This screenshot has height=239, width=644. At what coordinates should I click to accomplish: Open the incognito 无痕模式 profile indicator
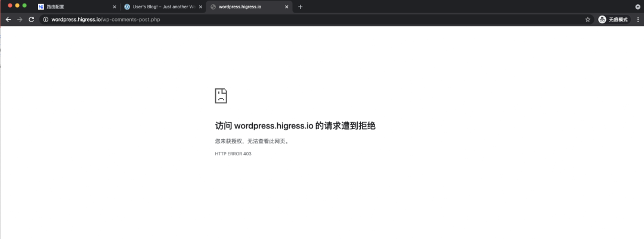[614, 19]
